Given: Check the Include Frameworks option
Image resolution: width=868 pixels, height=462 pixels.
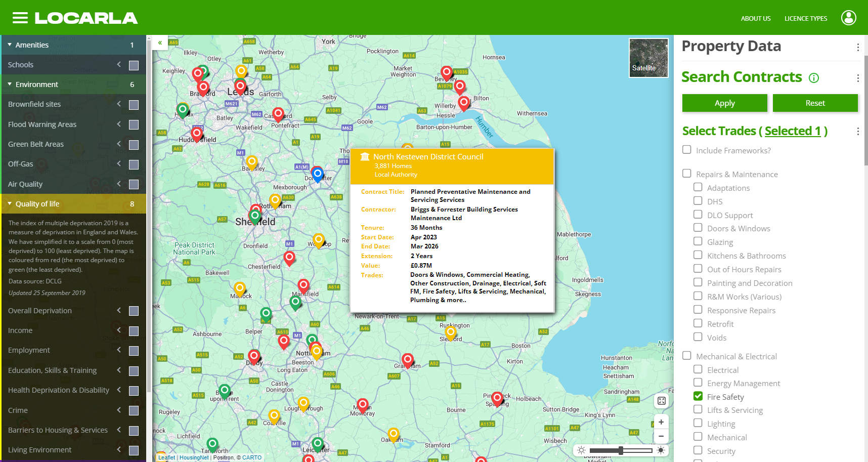Looking at the screenshot, I should coord(687,150).
